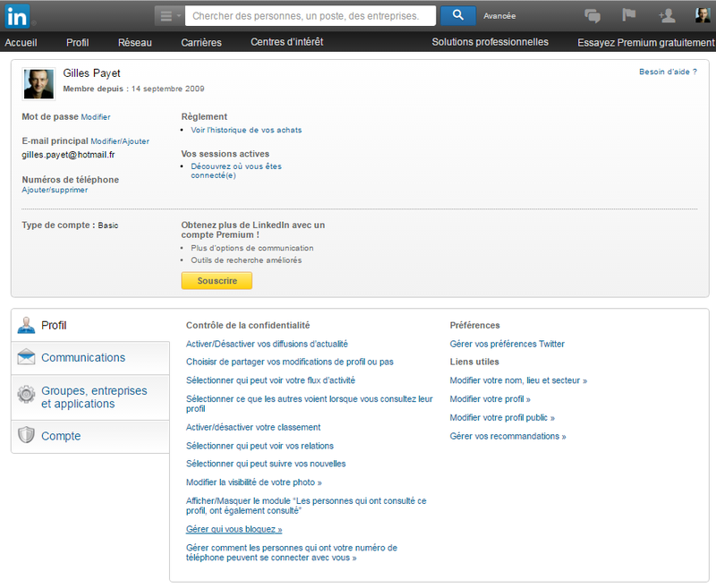The height and width of the screenshot is (588, 716).
Task: Click the Outils de recherche améliorés text
Action: pos(246,260)
